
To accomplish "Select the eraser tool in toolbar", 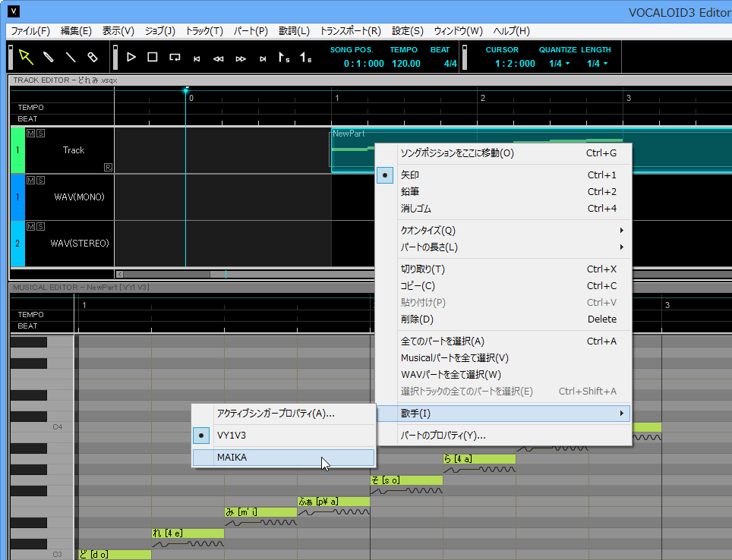I will [93, 57].
